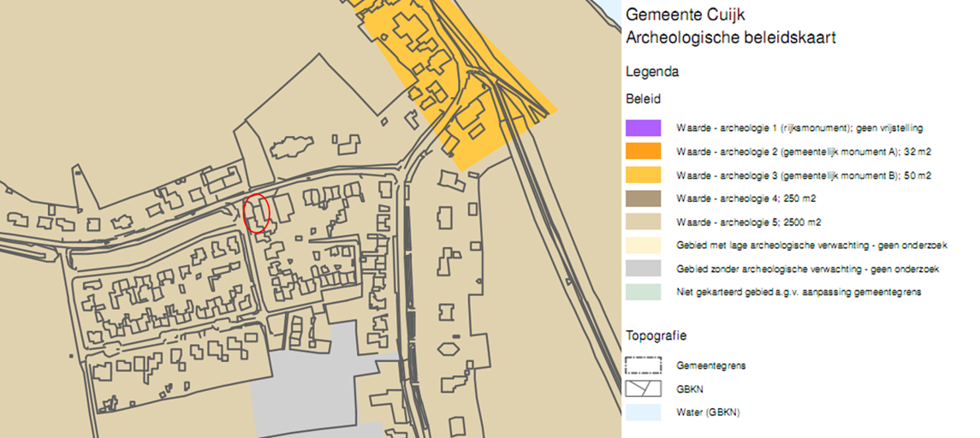This screenshot has width=980, height=438.
Task: Click 'Gebied met lage archeologische verwachting' text
Action: 812,246
